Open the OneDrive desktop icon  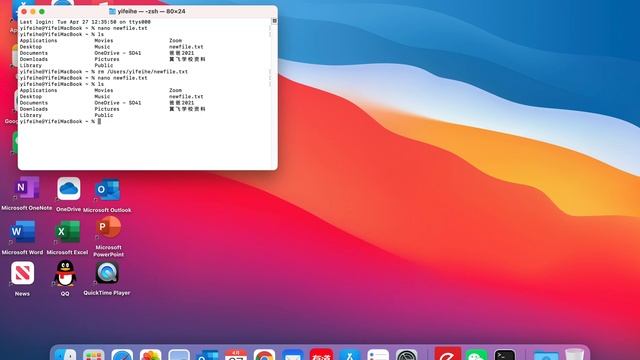69,189
